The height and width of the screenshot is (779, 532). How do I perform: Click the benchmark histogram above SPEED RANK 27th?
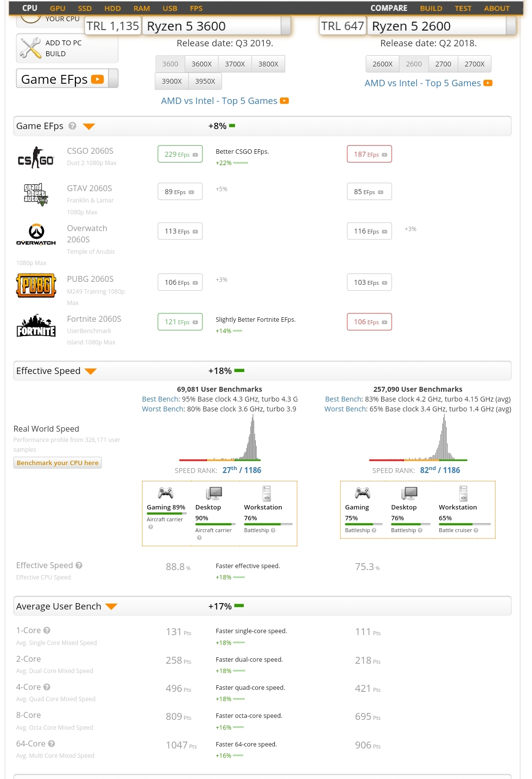[x=220, y=437]
